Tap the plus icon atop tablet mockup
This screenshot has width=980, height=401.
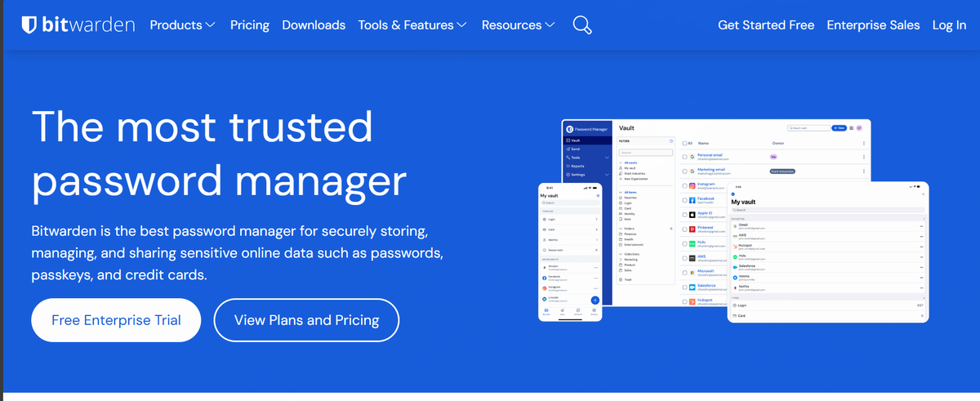(x=923, y=194)
